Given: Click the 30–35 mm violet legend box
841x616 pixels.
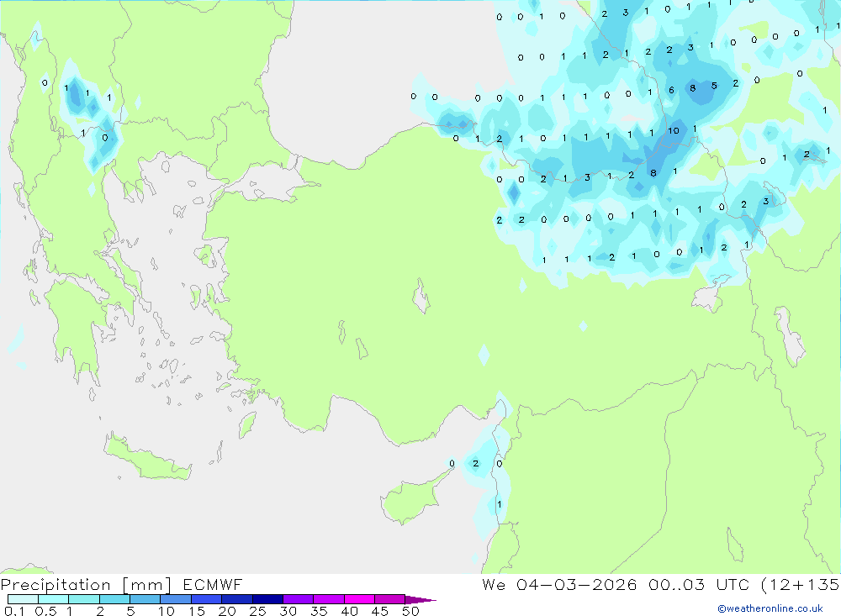Looking at the screenshot, I should [x=298, y=599].
